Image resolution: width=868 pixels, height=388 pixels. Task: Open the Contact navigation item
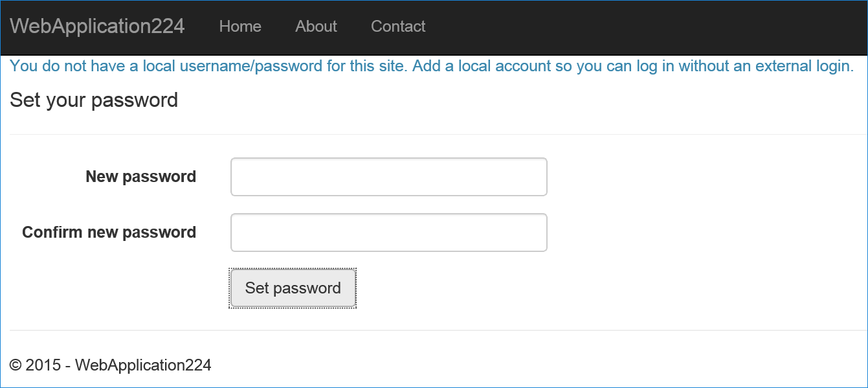pyautogui.click(x=397, y=27)
